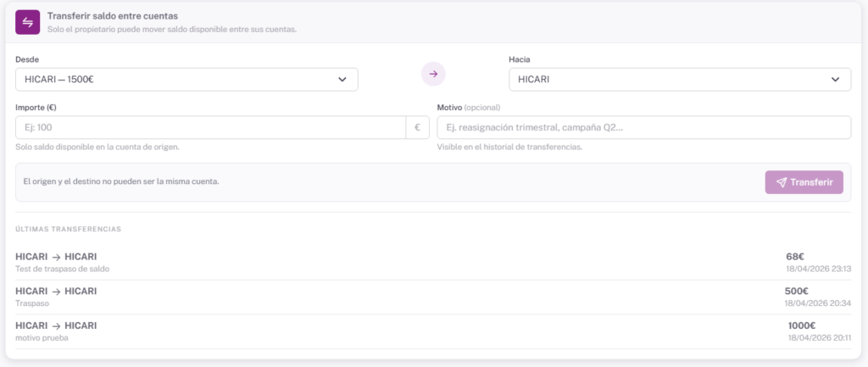Viewport: 868px width, 367px height.
Task: Open the Desde account dropdown
Action: pos(186,80)
